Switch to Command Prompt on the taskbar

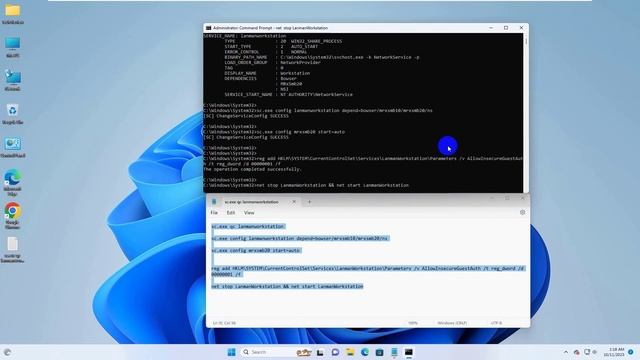[x=409, y=352]
